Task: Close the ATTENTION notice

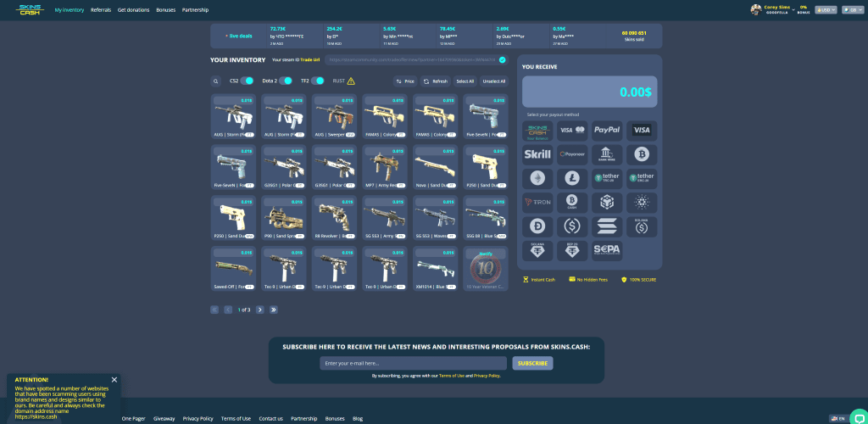Action: pos(114,380)
